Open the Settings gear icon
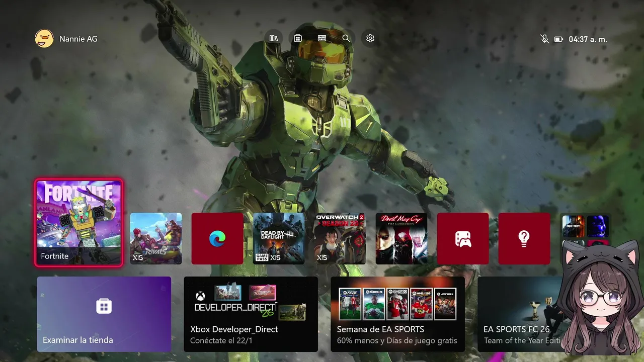 (370, 38)
